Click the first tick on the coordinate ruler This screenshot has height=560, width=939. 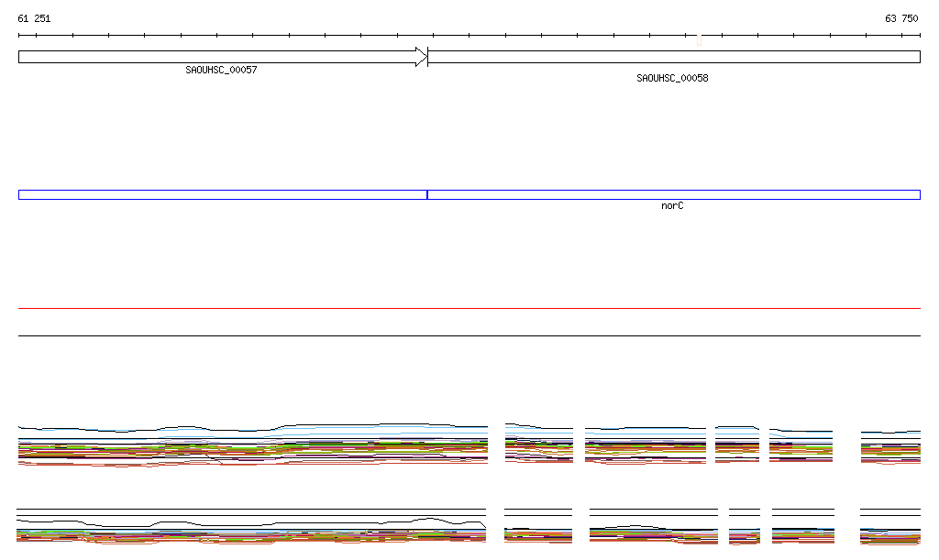[x=19, y=36]
